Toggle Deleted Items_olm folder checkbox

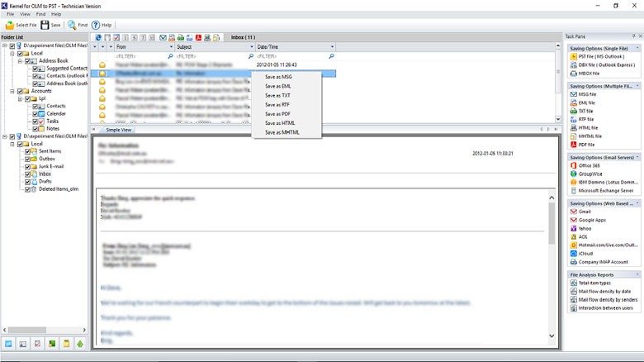click(27, 189)
